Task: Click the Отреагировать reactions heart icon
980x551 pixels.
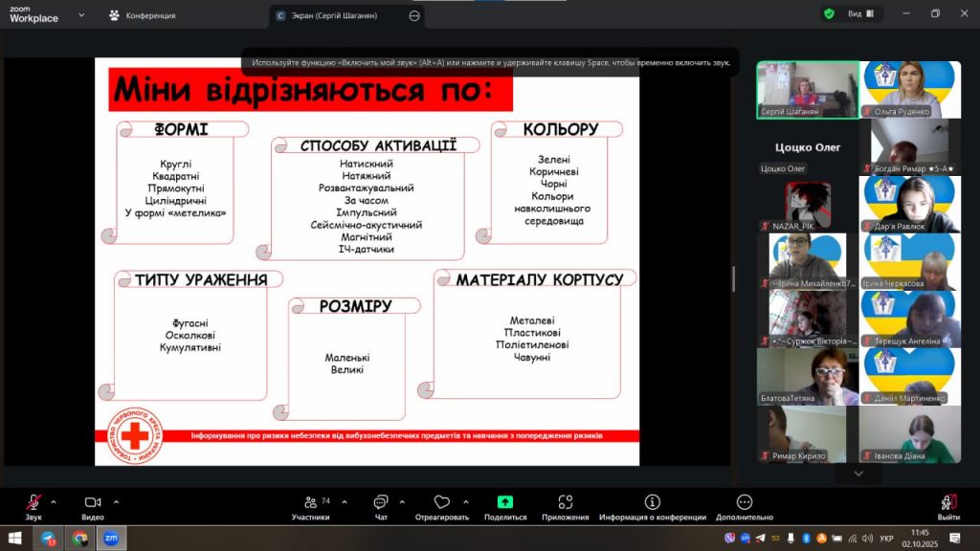Action: 441,503
